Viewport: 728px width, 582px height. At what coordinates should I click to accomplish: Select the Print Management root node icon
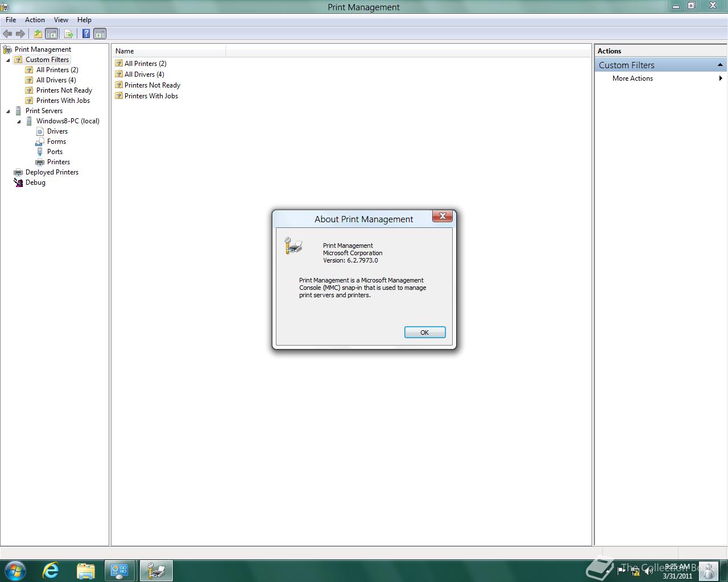pyautogui.click(x=7, y=49)
